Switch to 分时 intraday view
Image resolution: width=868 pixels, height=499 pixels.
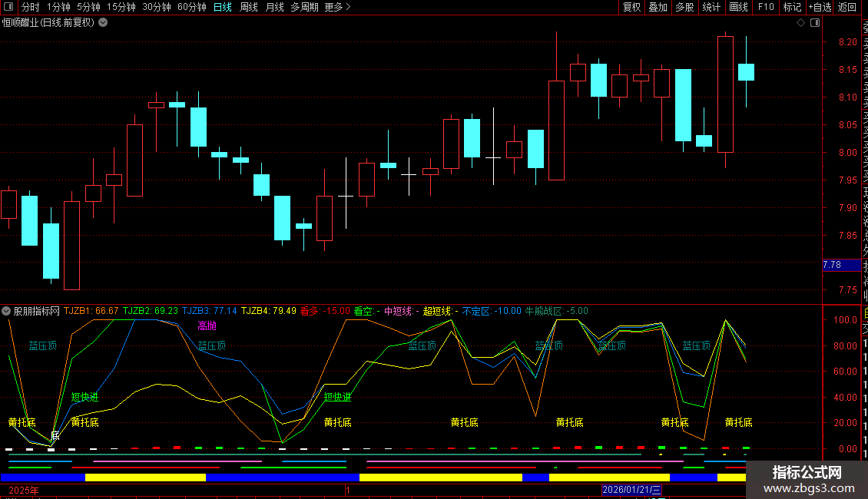tap(31, 7)
